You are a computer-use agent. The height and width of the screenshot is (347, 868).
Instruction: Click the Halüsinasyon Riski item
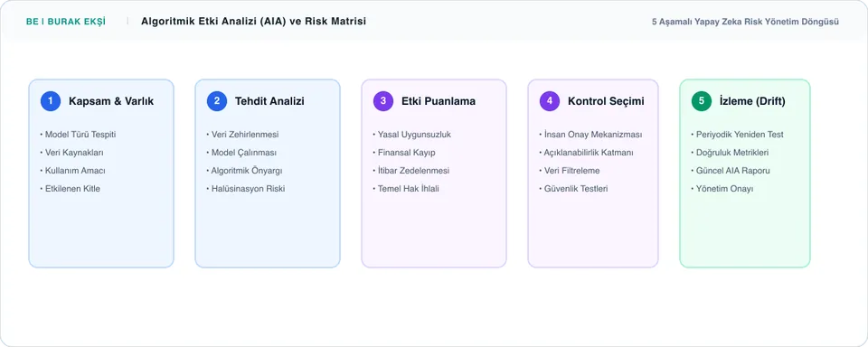[x=246, y=189]
